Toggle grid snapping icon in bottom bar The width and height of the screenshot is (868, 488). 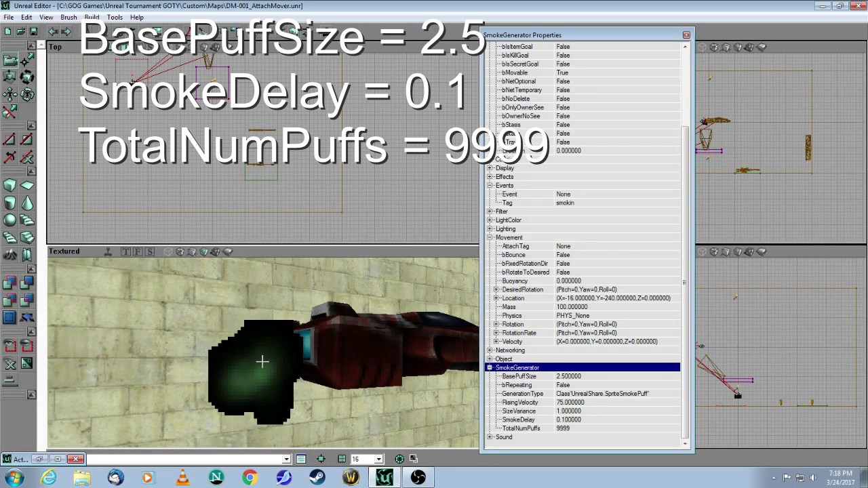342,459
